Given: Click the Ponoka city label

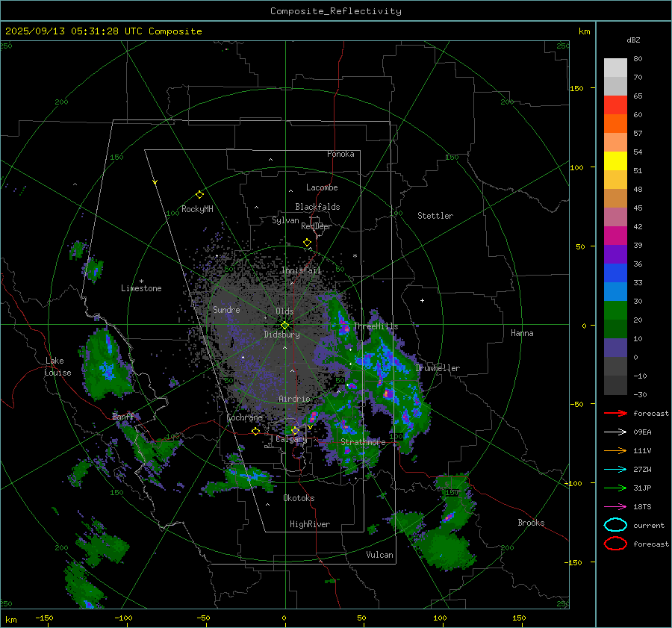Looking at the screenshot, I should click(340, 154).
